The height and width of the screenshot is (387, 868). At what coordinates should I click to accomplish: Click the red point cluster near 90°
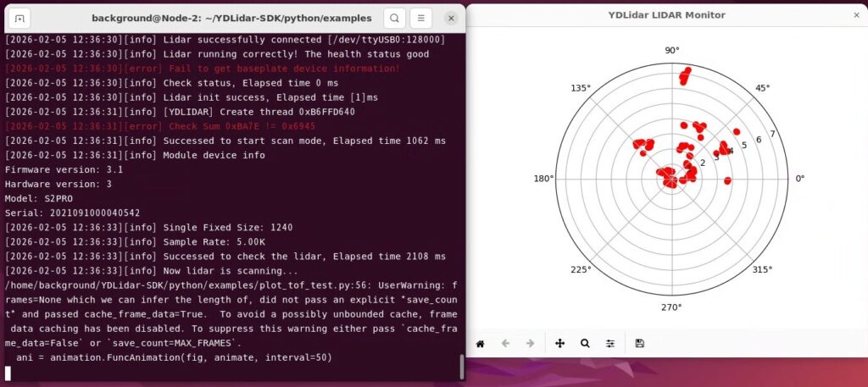pos(685,76)
